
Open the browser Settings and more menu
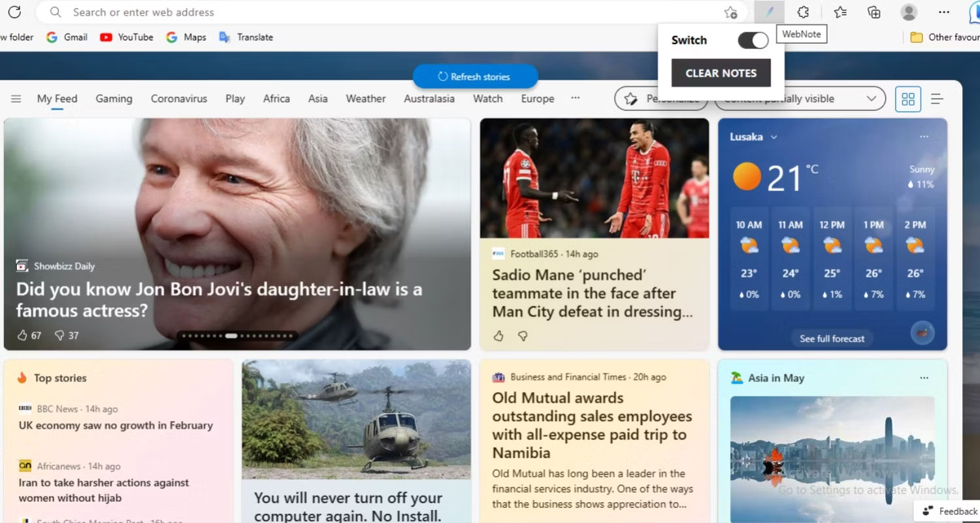pyautogui.click(x=943, y=12)
